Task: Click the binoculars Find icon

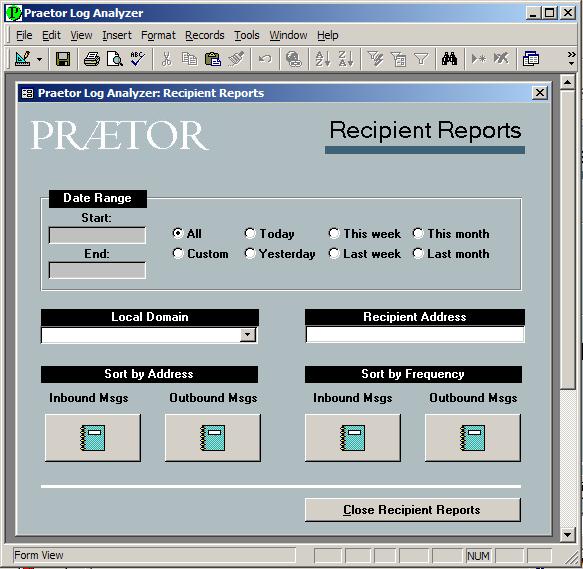Action: pyautogui.click(x=449, y=59)
